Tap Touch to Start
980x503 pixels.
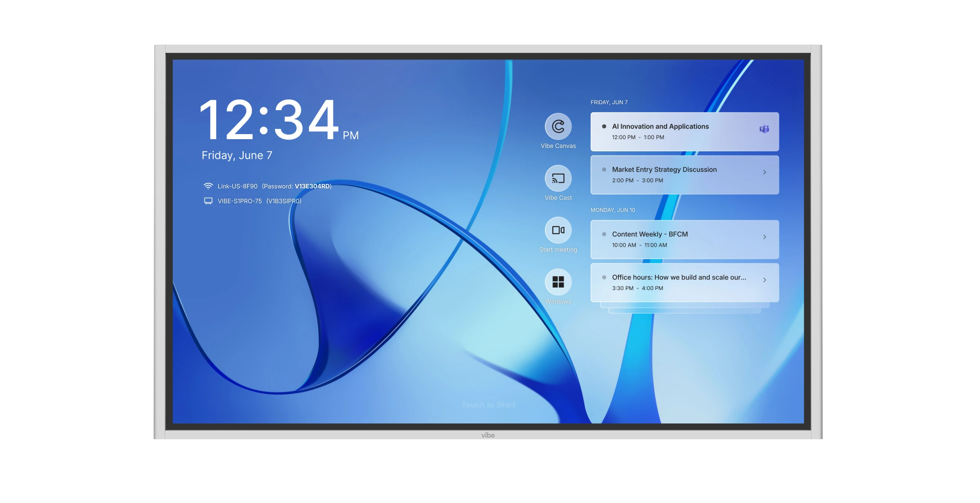coord(489,404)
